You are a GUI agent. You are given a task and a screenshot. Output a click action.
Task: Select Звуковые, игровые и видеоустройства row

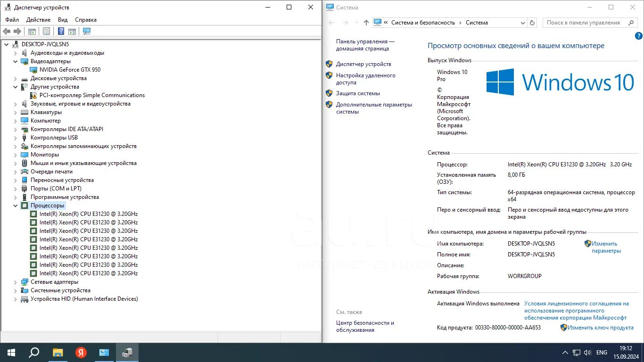80,104
